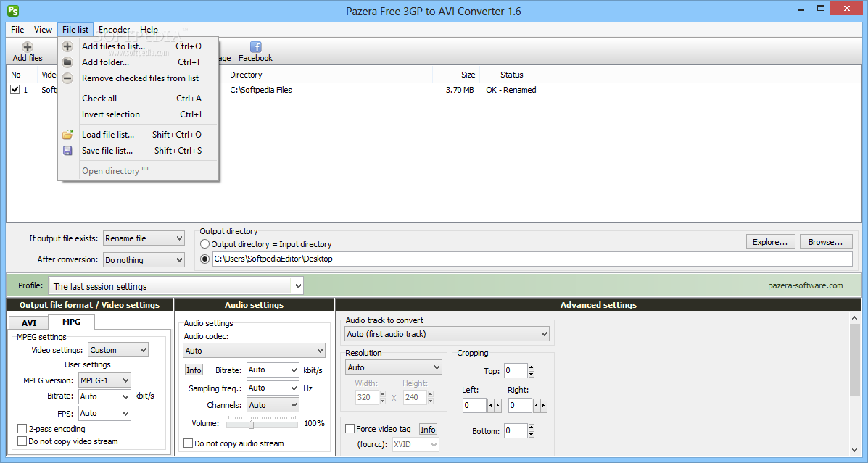
Task: Open the audio Bitrate dropdown
Action: pyautogui.click(x=273, y=370)
